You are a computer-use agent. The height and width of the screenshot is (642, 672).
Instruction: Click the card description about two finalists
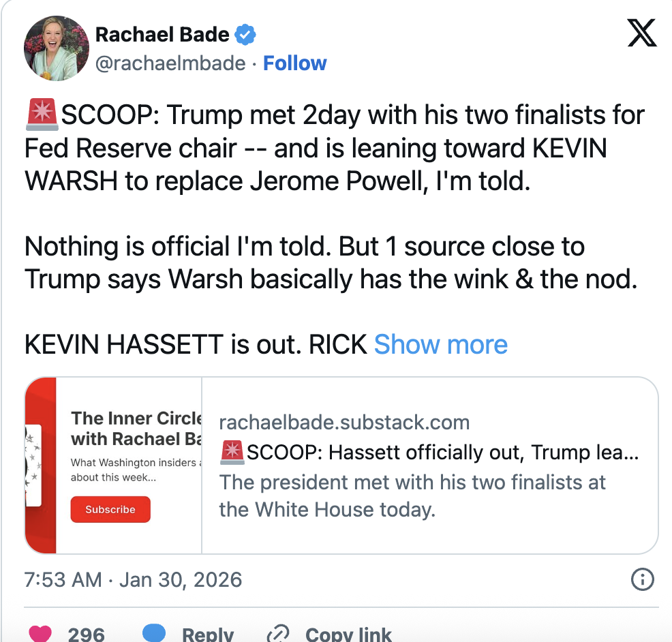[x=412, y=495]
